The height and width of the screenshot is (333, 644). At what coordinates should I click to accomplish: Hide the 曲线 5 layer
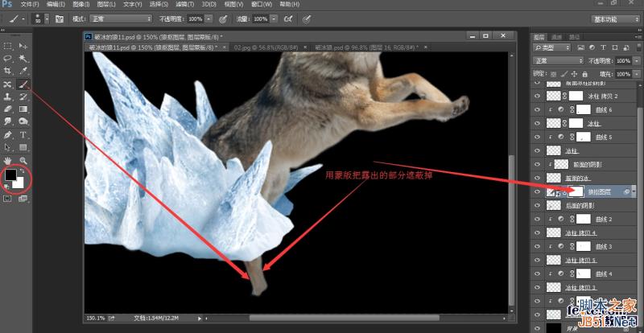point(537,138)
